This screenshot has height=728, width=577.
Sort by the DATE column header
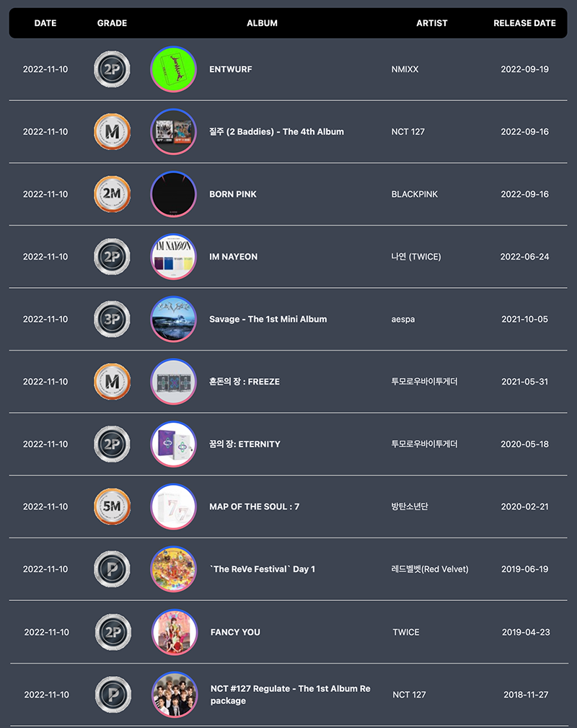tap(45, 23)
